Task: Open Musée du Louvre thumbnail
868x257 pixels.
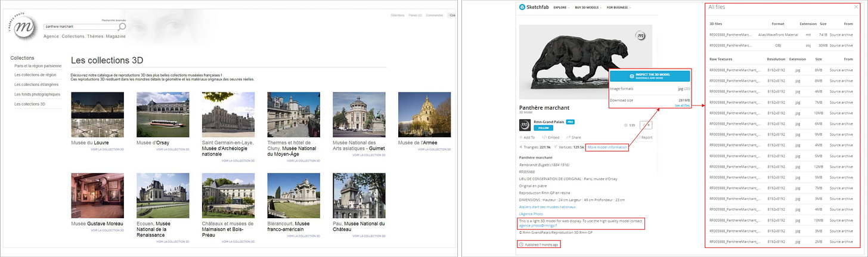Action: (x=97, y=114)
